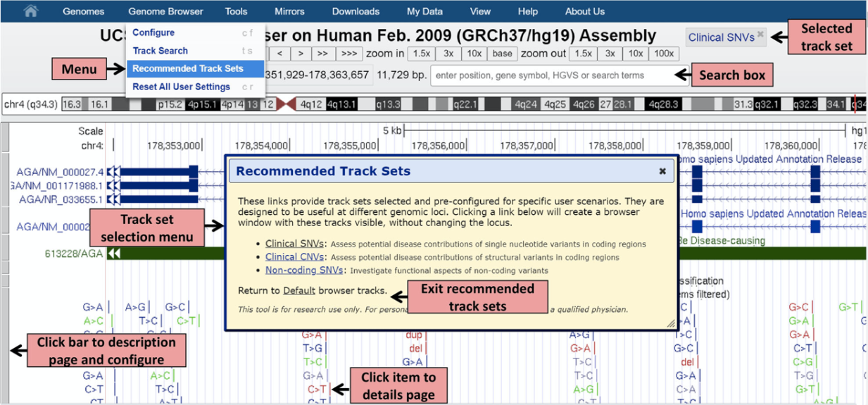Remove the Clinical SNVs track set tag

760,34
